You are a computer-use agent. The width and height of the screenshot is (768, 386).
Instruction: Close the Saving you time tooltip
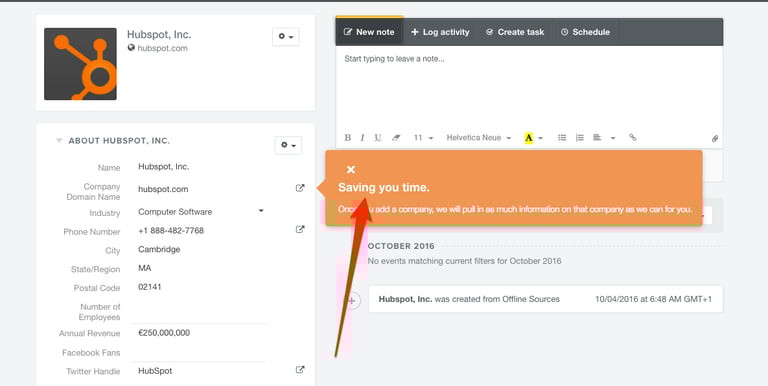pos(351,169)
